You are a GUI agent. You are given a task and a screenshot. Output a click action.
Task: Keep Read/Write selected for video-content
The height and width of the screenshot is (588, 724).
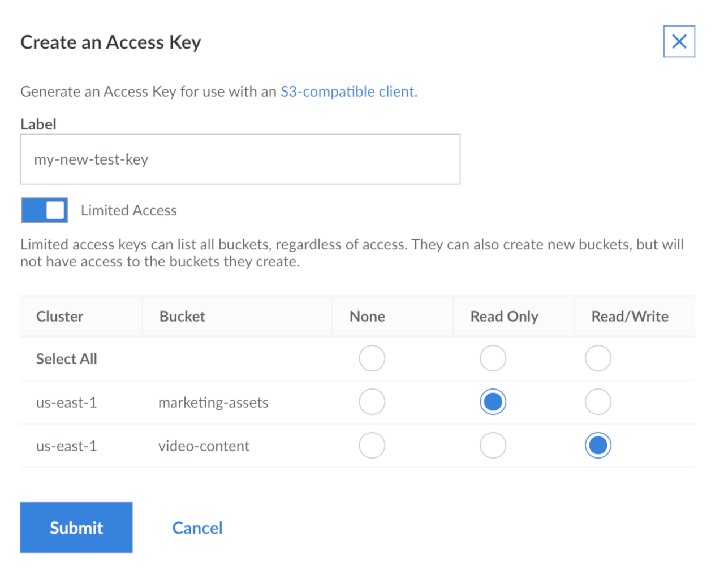tap(598, 445)
